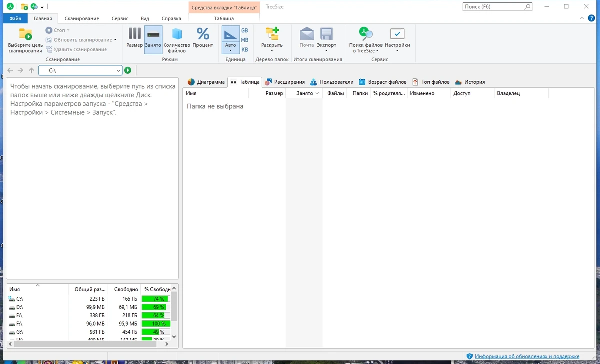Screen dimensions: 600x364
Task: Click the D:\ drive icon
Action: [12, 307]
